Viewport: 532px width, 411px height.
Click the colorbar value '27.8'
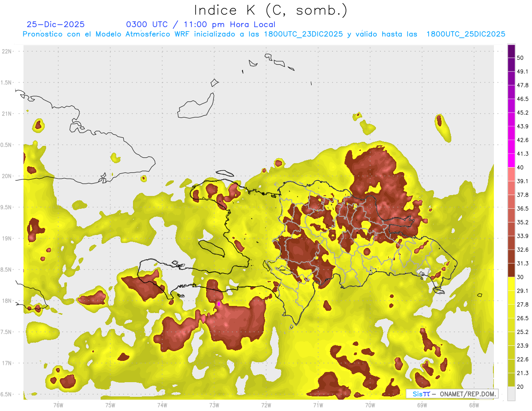tap(522, 305)
